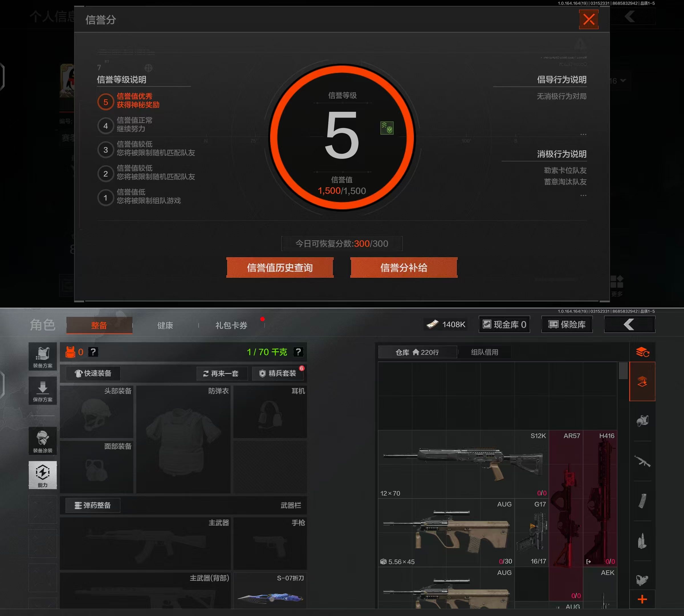Click the question mark beside weight display
The height and width of the screenshot is (616, 684).
pos(298,352)
